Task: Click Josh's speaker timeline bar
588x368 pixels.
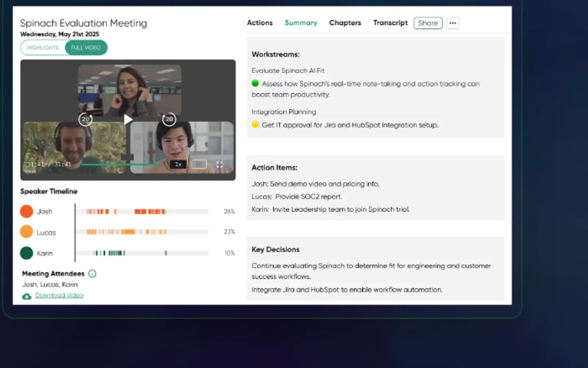Action: click(x=142, y=212)
